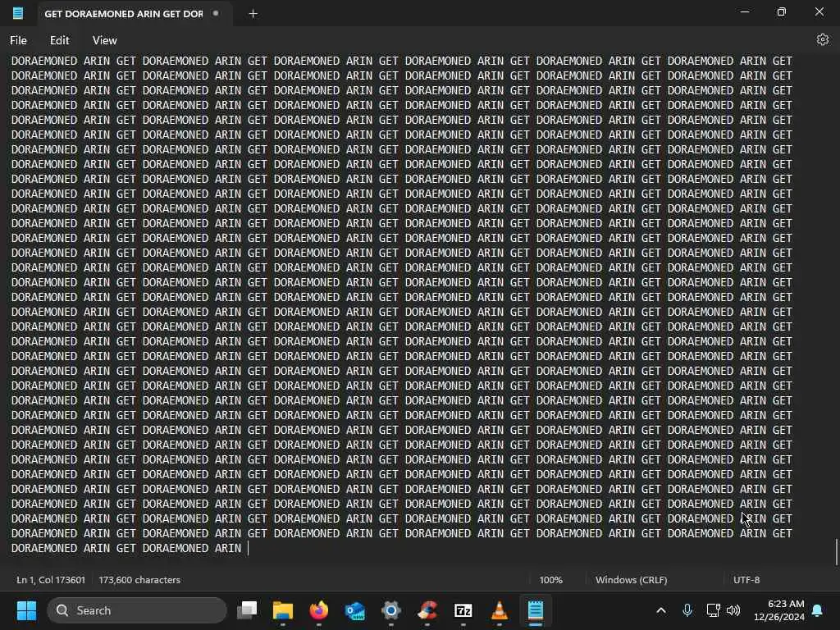840x630 pixels.
Task: Minimize the Notepad window
Action: point(745,11)
